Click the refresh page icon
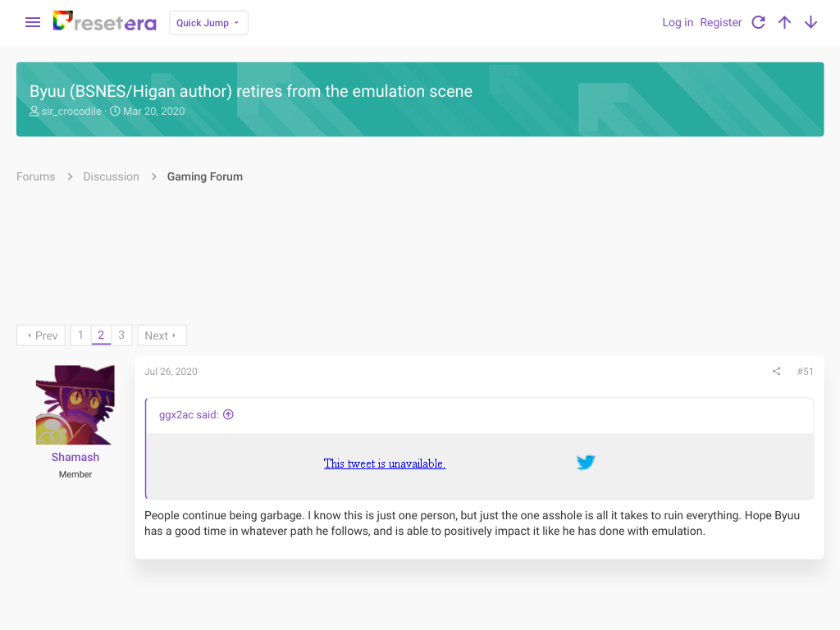 tap(758, 22)
